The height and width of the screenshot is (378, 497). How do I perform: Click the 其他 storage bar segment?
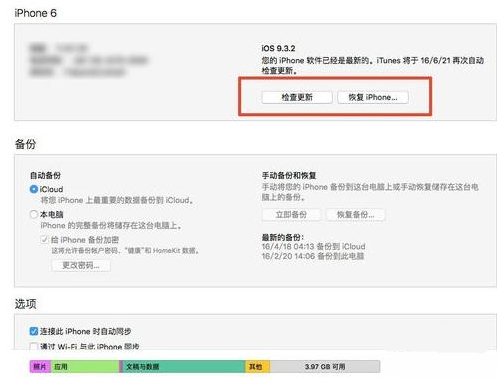(x=258, y=367)
